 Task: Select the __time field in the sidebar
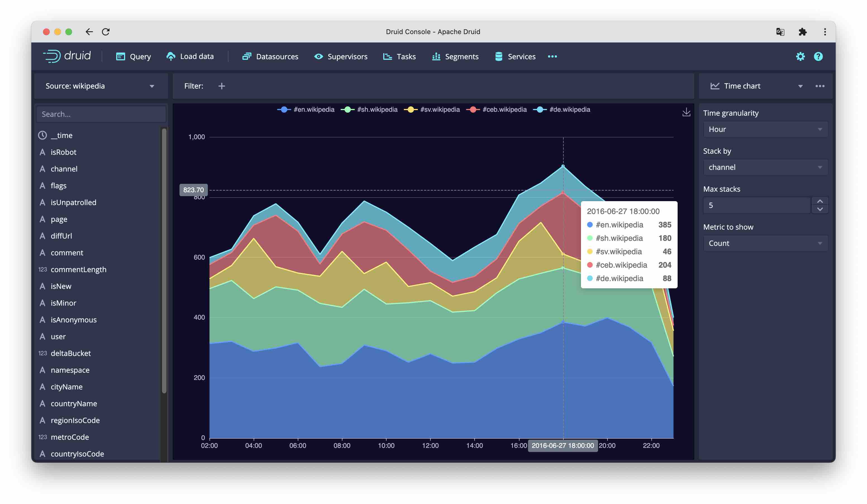click(x=62, y=135)
